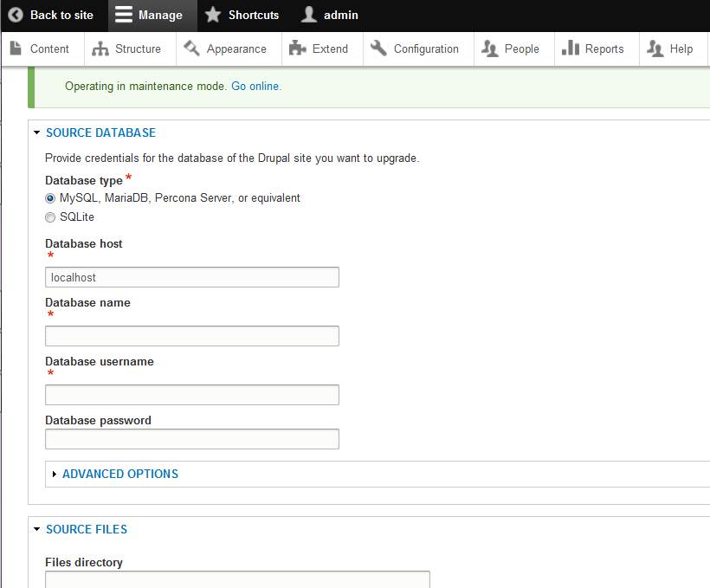Focus the Database username field
The image size is (710, 588).
pos(192,395)
